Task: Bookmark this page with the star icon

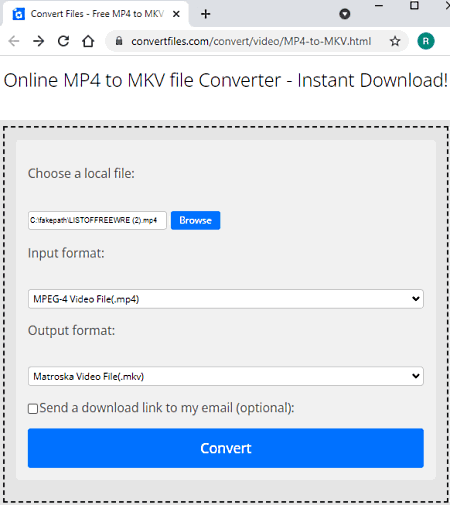Action: pyautogui.click(x=395, y=41)
